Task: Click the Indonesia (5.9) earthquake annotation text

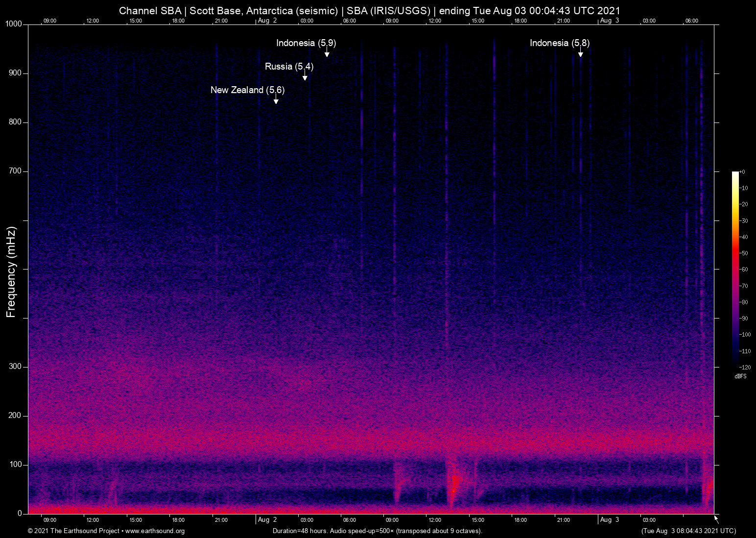Action: pyautogui.click(x=306, y=43)
